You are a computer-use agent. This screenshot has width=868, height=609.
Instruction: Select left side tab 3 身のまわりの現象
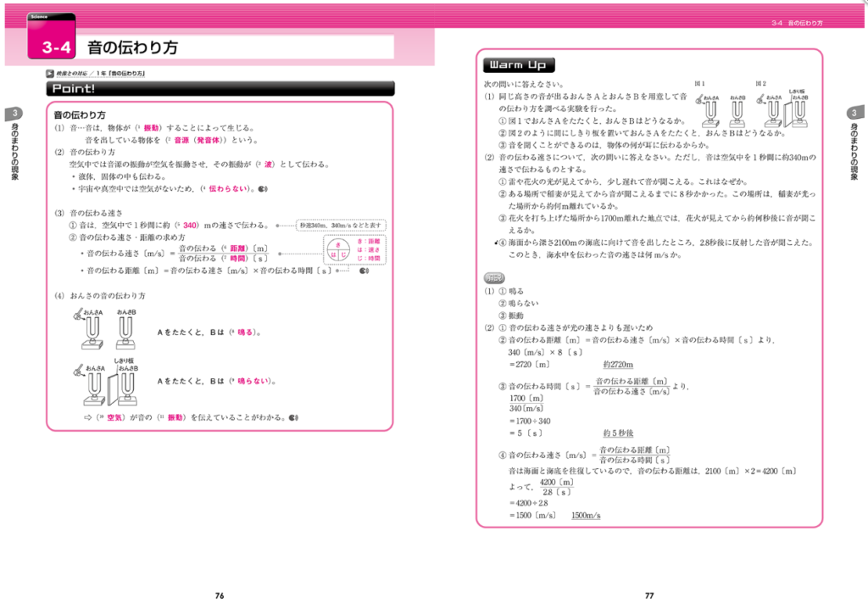(14, 146)
